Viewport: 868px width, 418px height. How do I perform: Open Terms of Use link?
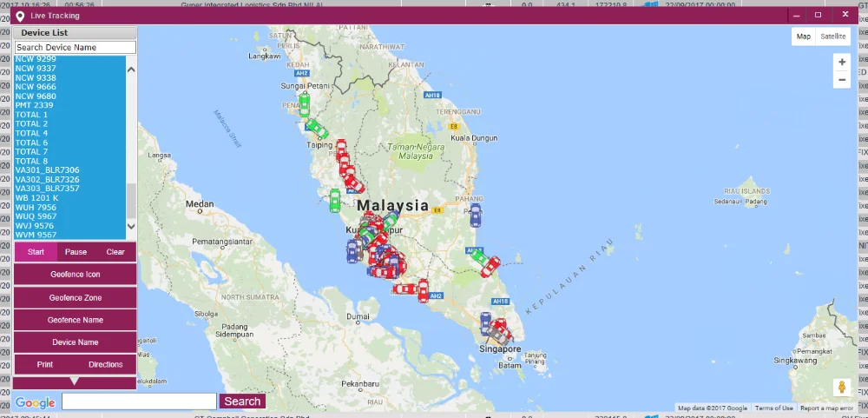tap(774, 408)
